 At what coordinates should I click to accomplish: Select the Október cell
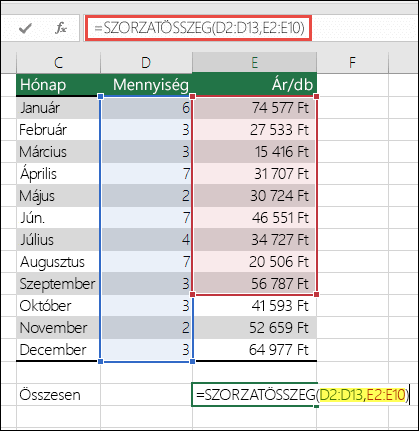58,306
